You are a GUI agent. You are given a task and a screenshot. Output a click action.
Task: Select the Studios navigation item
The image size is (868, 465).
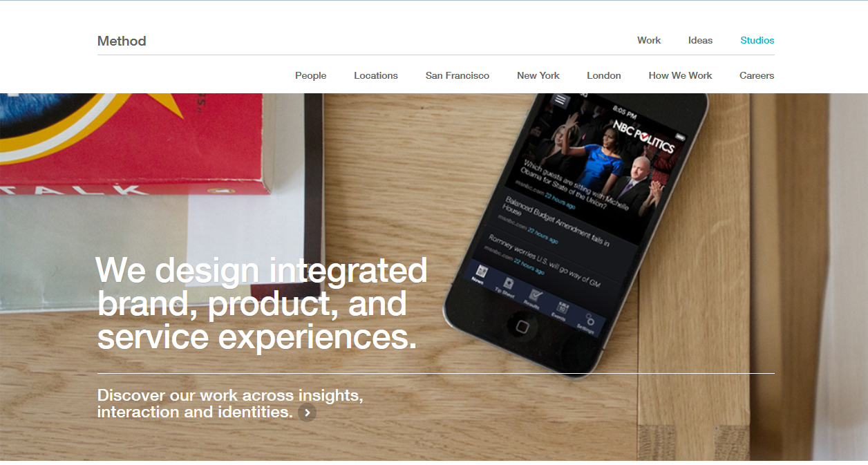757,40
